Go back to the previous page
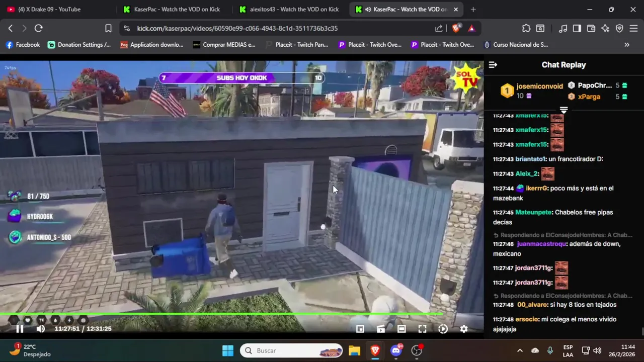 point(11,29)
